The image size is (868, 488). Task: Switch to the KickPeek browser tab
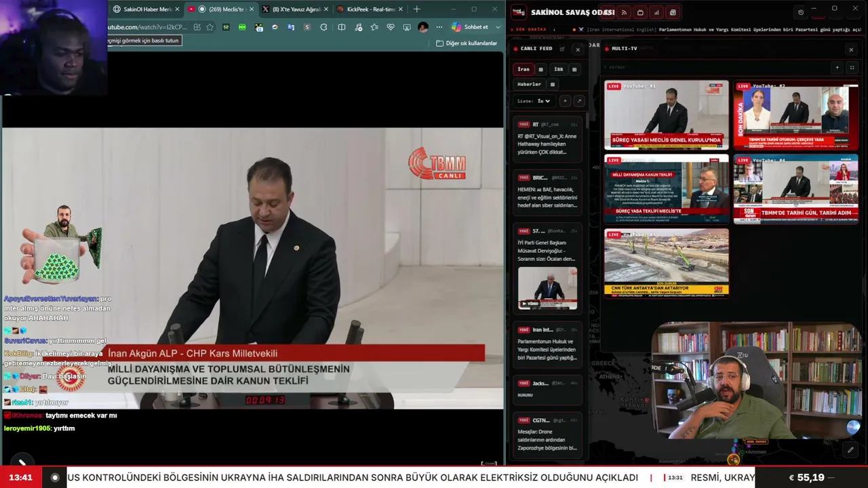pyautogui.click(x=370, y=9)
